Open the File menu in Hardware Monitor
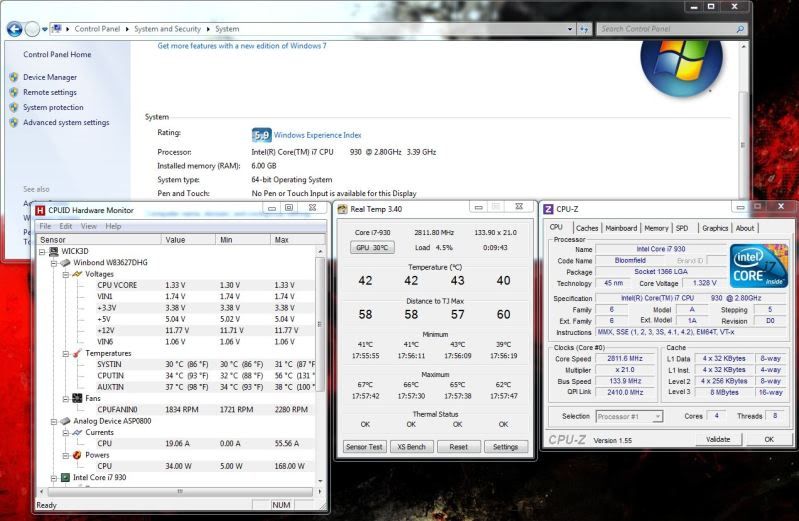799x521 pixels. (x=45, y=226)
